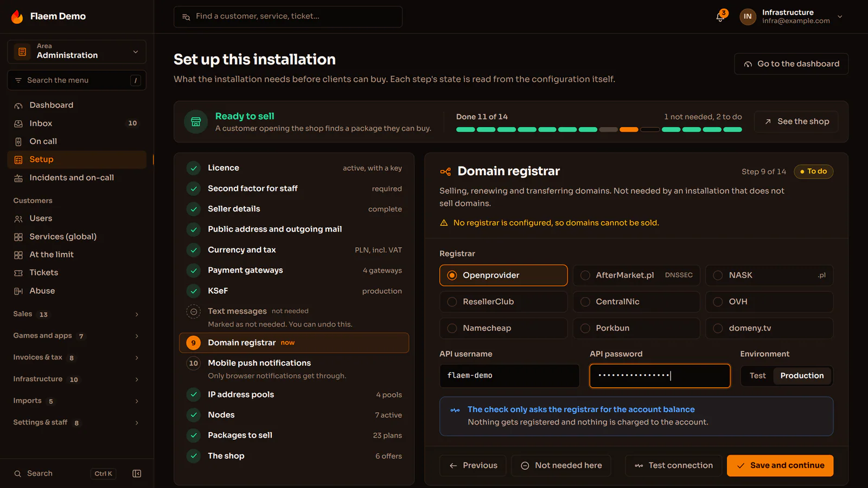
Task: Click the Flaem flame logo
Action: [17, 17]
